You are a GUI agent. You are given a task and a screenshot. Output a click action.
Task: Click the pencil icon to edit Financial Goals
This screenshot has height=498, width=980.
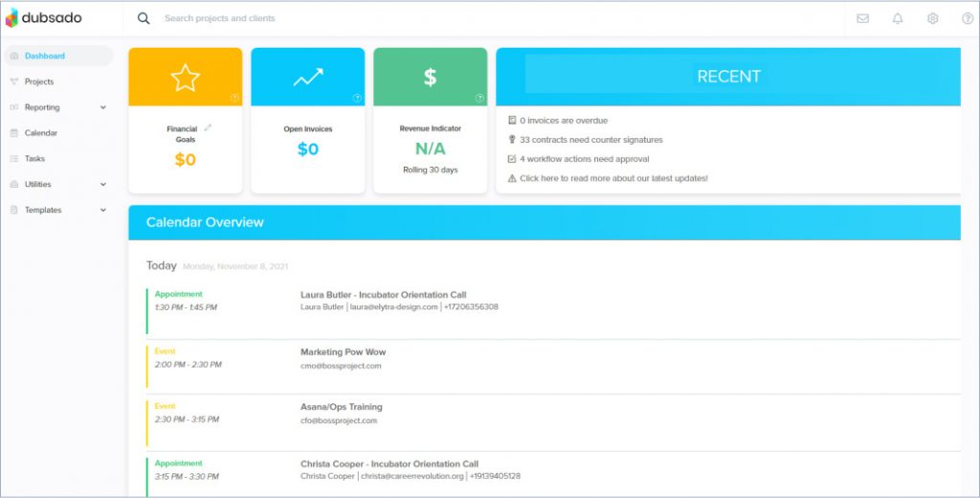208,127
